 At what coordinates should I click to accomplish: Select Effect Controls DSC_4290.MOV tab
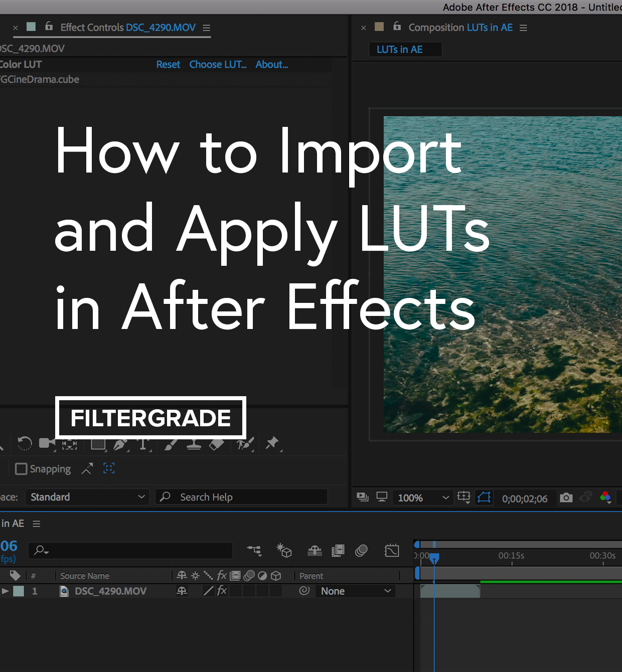coord(128,28)
